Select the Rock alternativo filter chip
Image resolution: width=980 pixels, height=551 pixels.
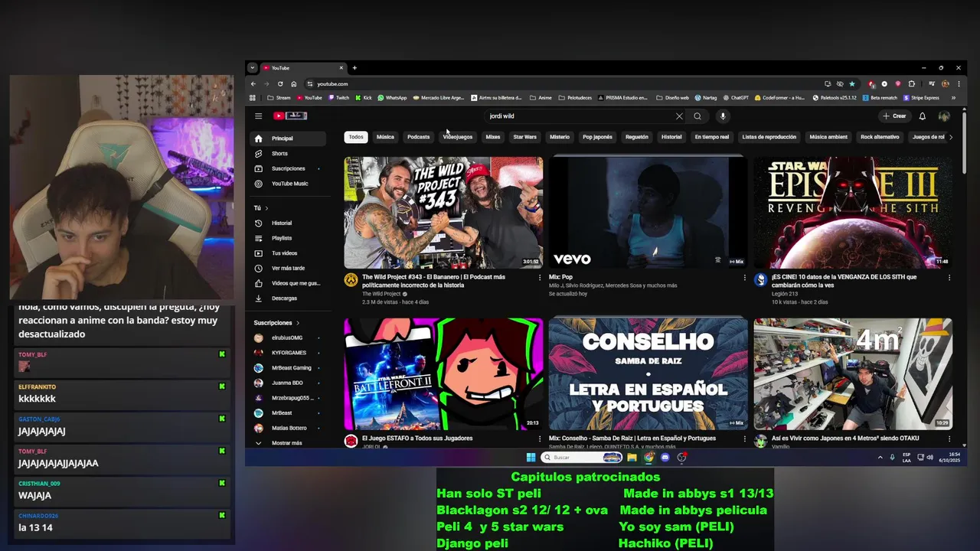click(x=880, y=137)
